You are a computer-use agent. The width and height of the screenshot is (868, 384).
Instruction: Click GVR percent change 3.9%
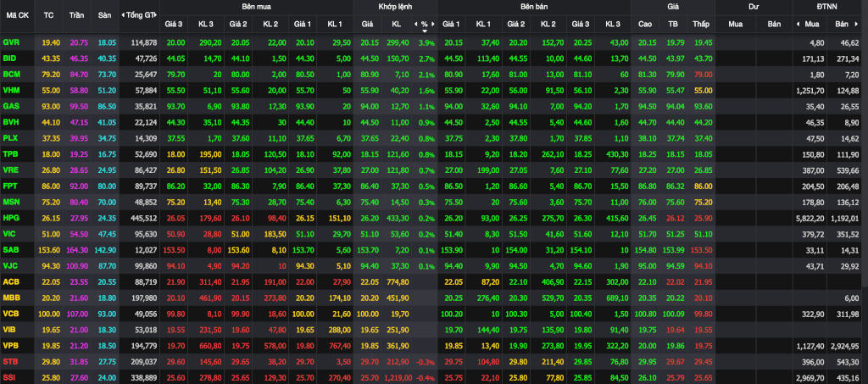[427, 42]
